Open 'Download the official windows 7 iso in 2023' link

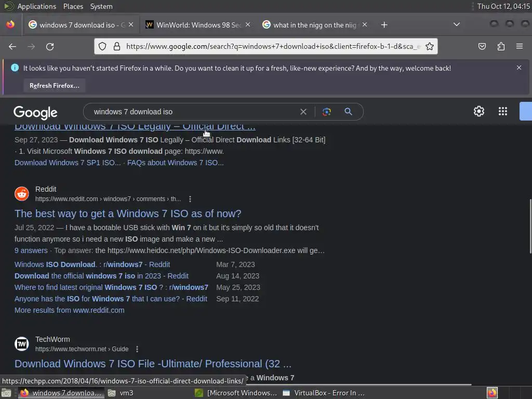click(x=101, y=276)
